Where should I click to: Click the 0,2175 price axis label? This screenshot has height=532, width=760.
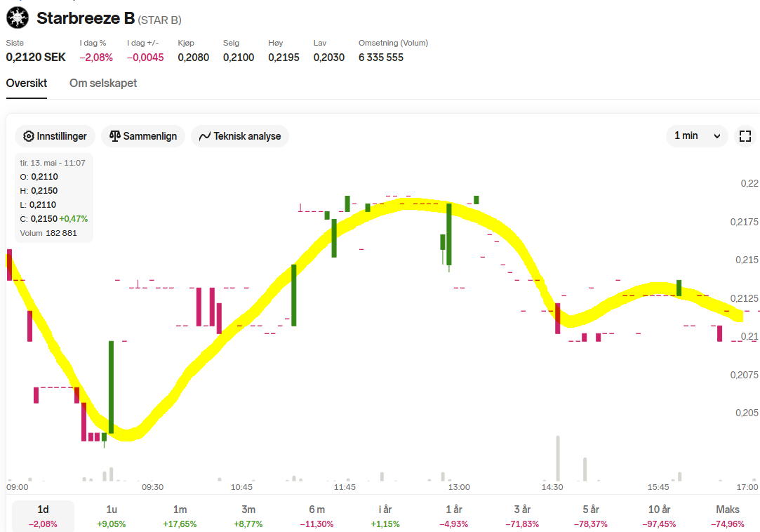pos(744,222)
